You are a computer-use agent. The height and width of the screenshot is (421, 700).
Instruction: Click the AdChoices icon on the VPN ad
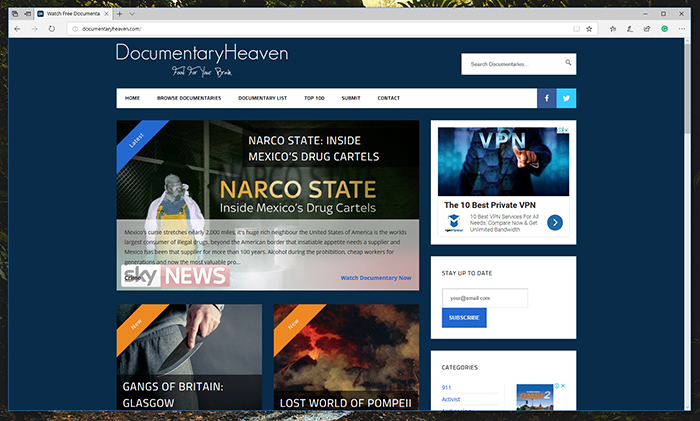pyautogui.click(x=562, y=130)
